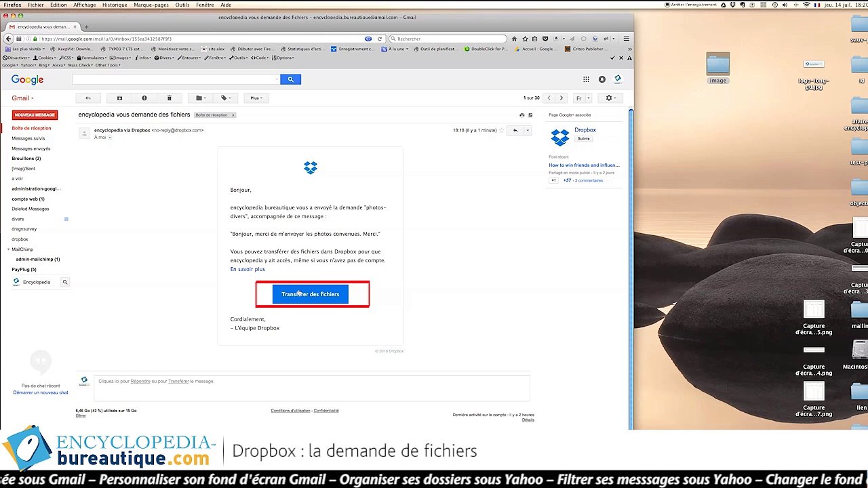Click the Firefox back navigation button

(8, 39)
